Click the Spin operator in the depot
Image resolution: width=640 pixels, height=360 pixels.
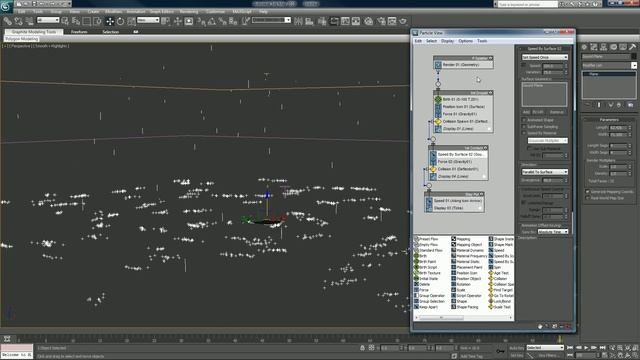tap(495, 267)
